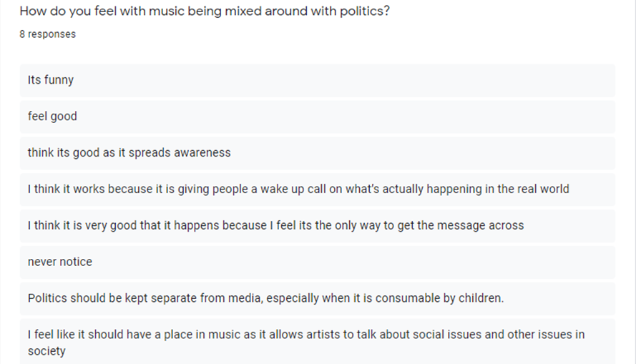This screenshot has height=364, width=636.
Task: Click the question title about music and politics
Action: click(x=205, y=11)
